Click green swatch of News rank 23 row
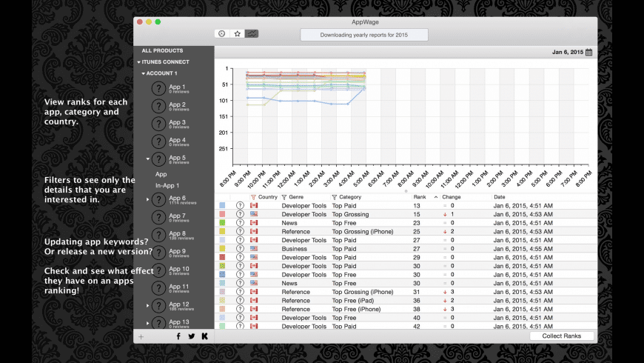 222,223
